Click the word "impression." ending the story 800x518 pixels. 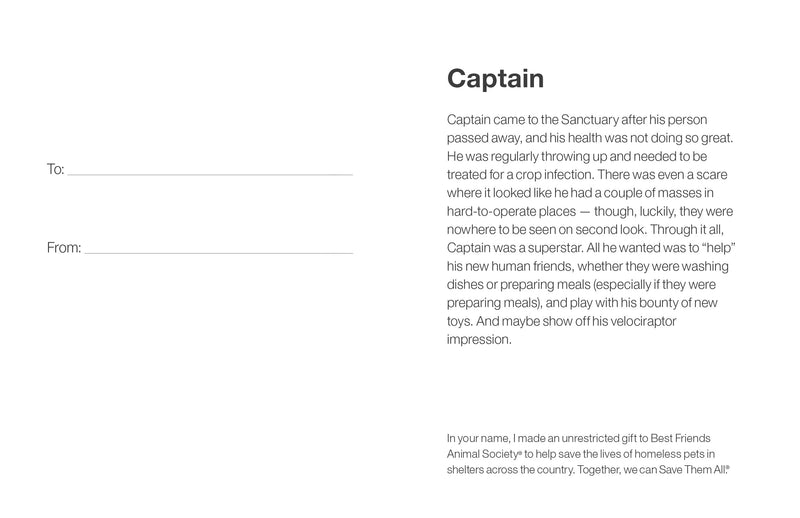(x=480, y=340)
